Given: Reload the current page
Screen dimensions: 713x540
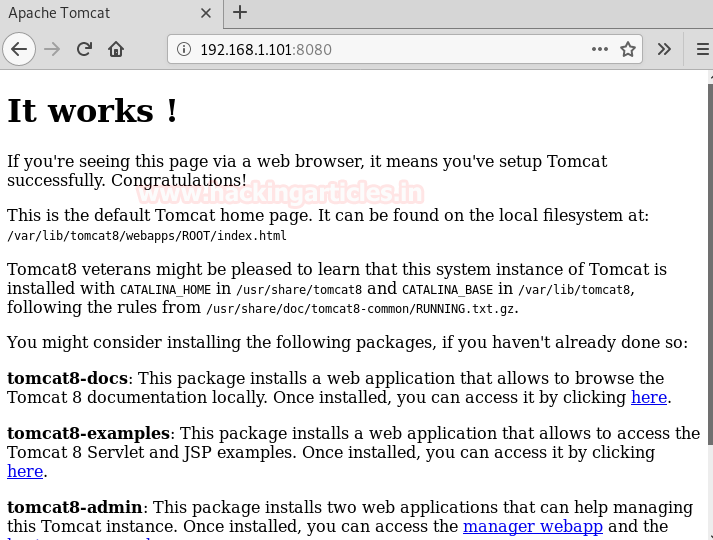Looking at the screenshot, I should coord(84,49).
